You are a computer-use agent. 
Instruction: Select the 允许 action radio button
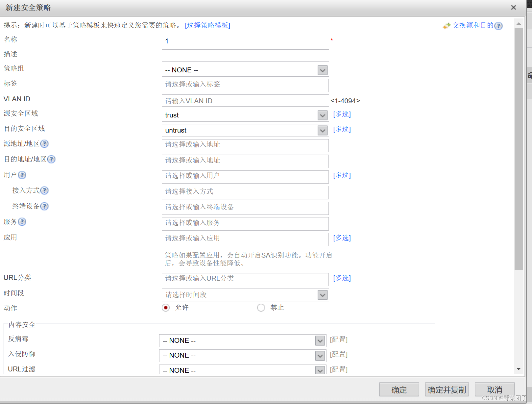[166, 308]
